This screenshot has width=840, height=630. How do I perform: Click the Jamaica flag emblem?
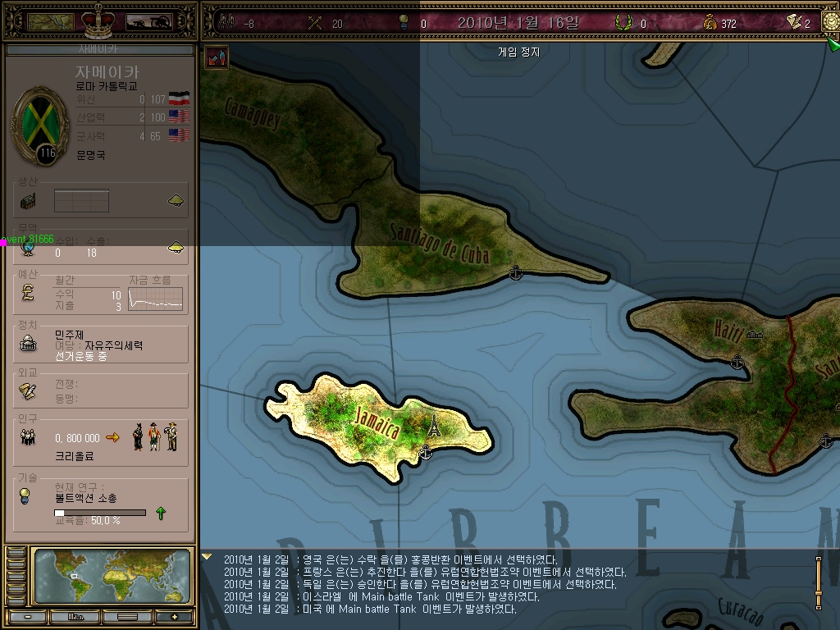[41, 126]
